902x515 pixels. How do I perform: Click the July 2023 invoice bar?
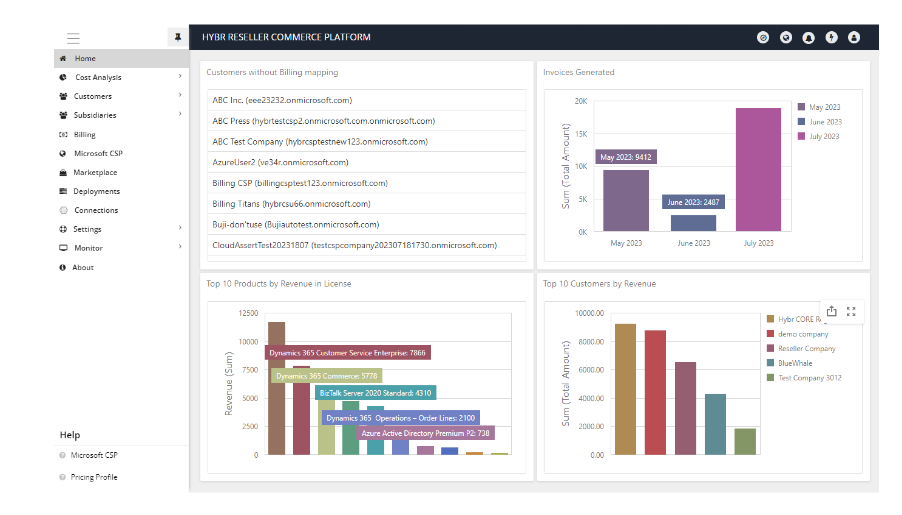pyautogui.click(x=758, y=169)
